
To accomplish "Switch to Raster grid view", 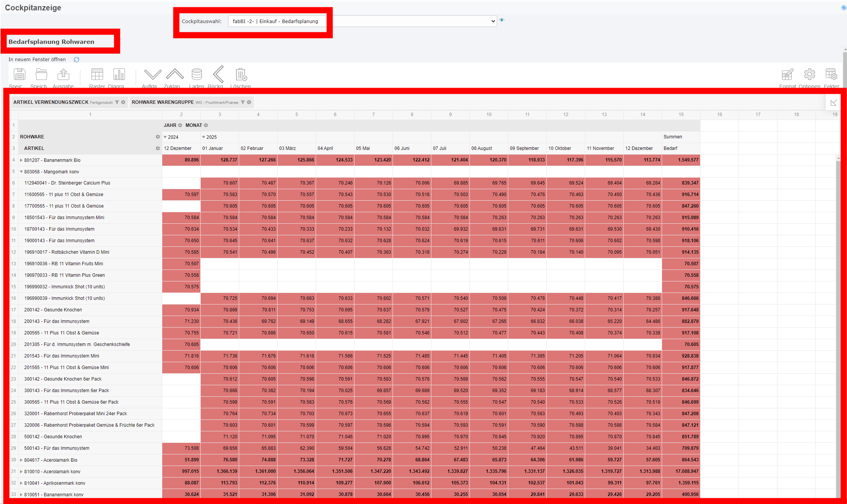I will coord(97,75).
